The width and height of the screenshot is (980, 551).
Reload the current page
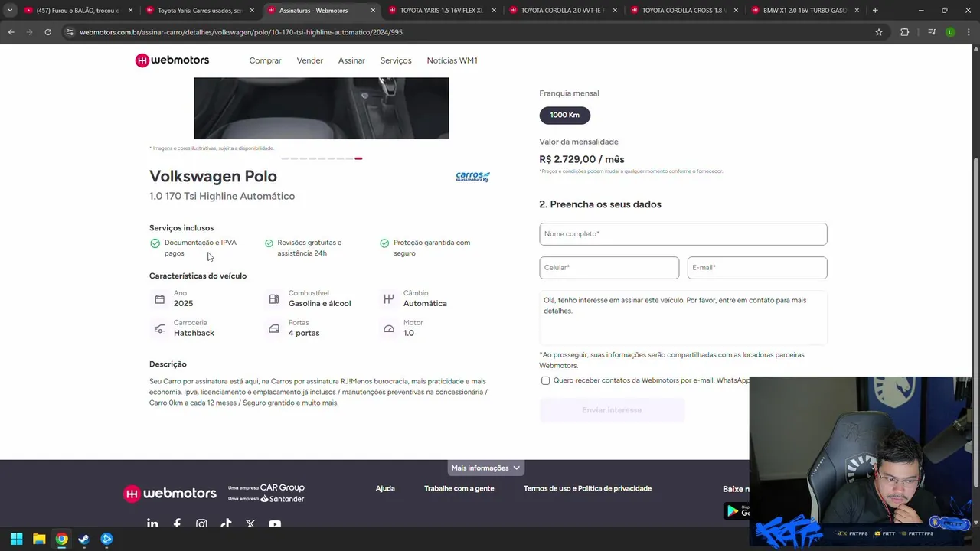(47, 32)
